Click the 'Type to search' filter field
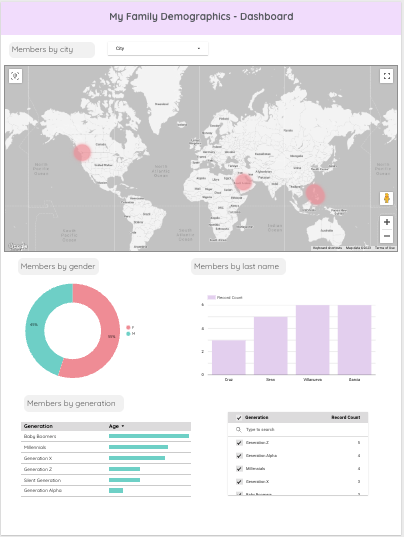Image resolution: width=404 pixels, height=537 pixels. (x=298, y=429)
